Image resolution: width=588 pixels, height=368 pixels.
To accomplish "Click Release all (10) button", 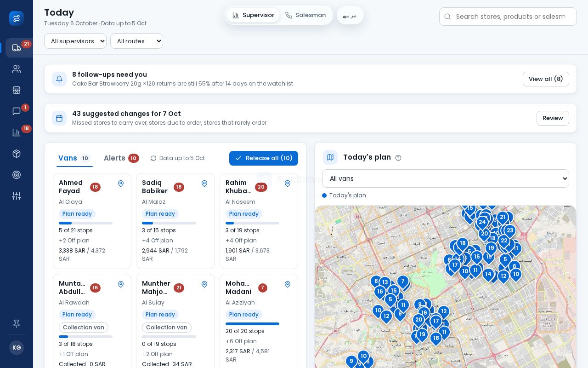I will coord(264,158).
